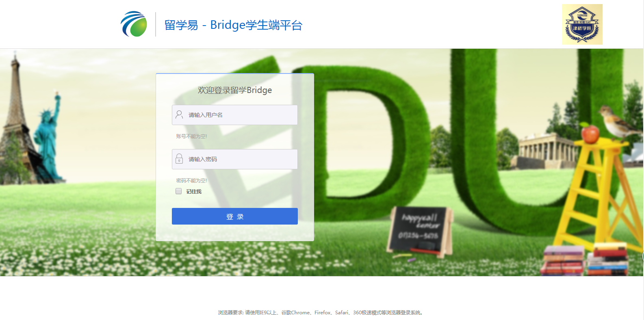The width and height of the screenshot is (644, 320).
Task: Focus the 请输入密码 password field
Action: (x=235, y=159)
